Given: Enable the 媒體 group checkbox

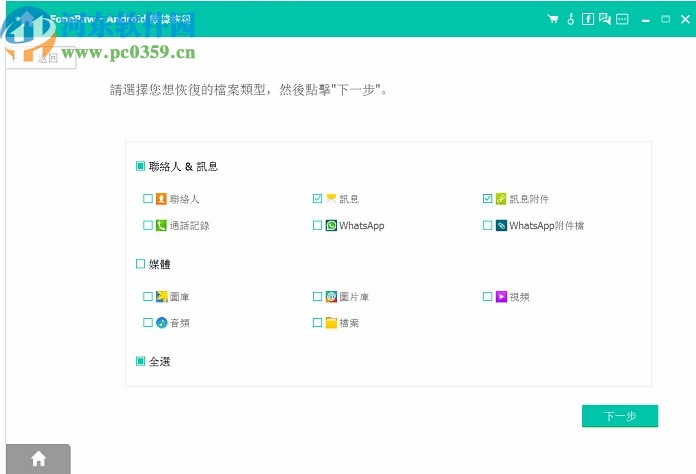Looking at the screenshot, I should pyautogui.click(x=140, y=264).
